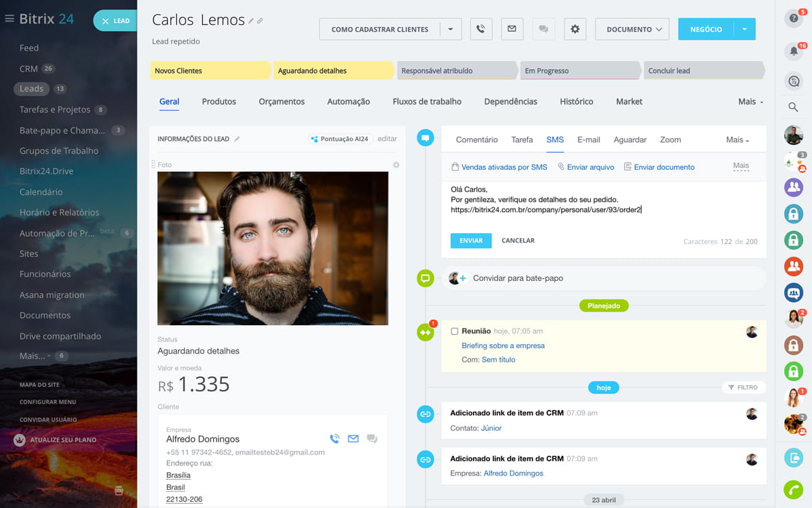Edit lead name with pencil icon
The image size is (812, 508).
[x=251, y=21]
